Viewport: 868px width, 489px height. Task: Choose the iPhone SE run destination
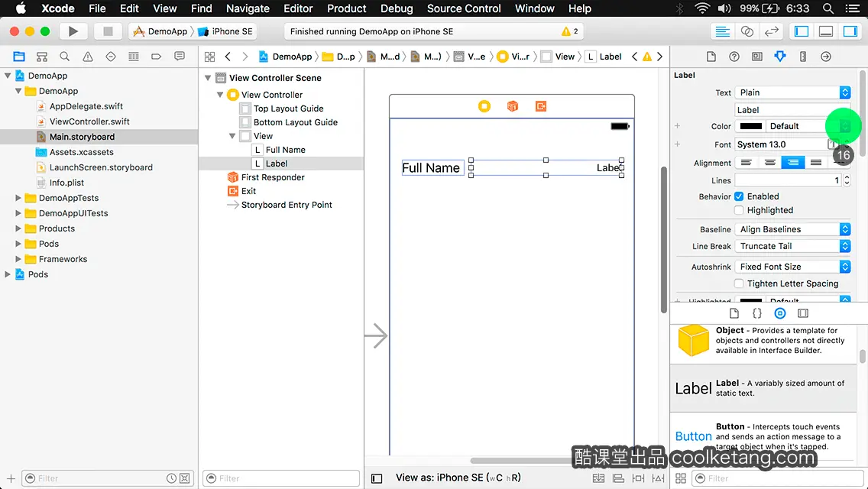pyautogui.click(x=226, y=31)
